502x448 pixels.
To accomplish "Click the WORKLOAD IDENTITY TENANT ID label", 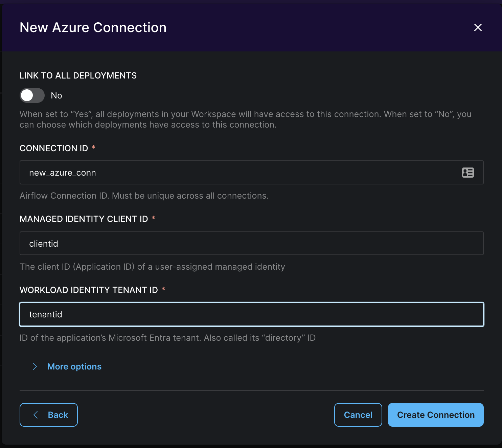I will click(x=89, y=290).
